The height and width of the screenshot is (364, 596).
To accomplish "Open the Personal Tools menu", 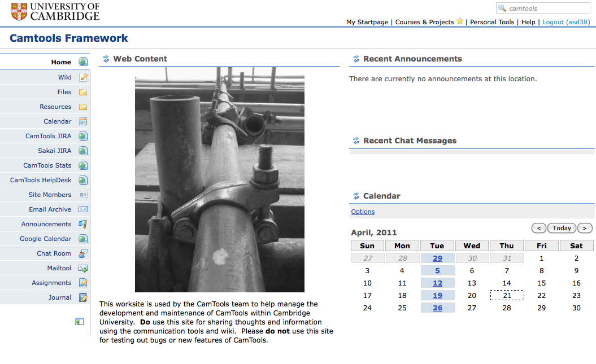I will tap(492, 22).
